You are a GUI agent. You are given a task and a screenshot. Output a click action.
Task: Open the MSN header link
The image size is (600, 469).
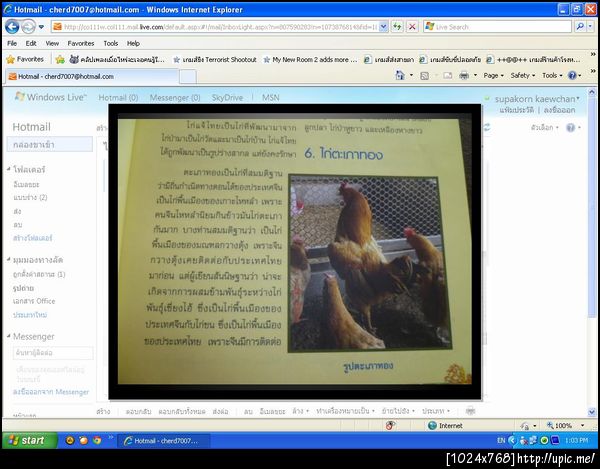pos(271,98)
